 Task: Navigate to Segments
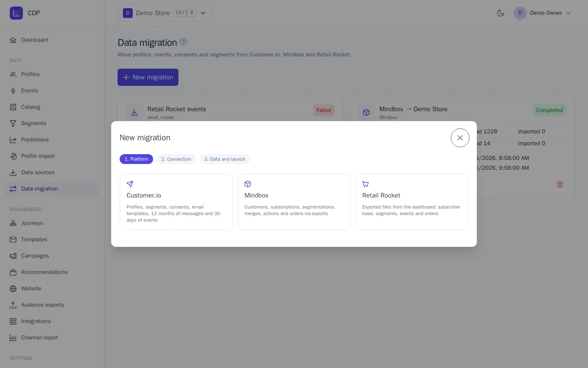point(52,123)
